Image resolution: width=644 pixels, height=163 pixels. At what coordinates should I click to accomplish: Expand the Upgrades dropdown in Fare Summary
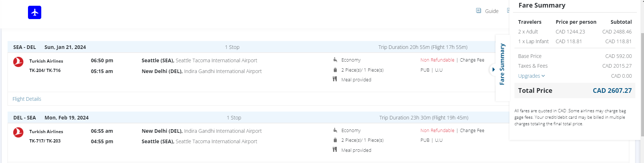point(531,76)
